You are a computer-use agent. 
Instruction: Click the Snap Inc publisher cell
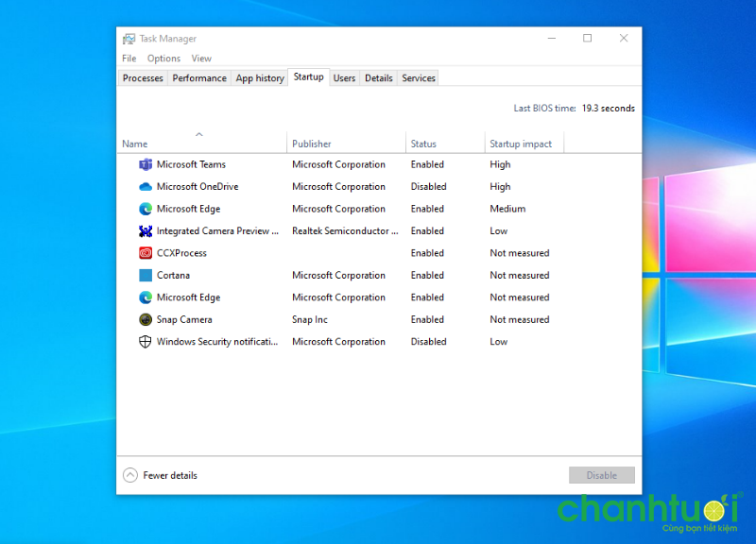[x=310, y=319]
